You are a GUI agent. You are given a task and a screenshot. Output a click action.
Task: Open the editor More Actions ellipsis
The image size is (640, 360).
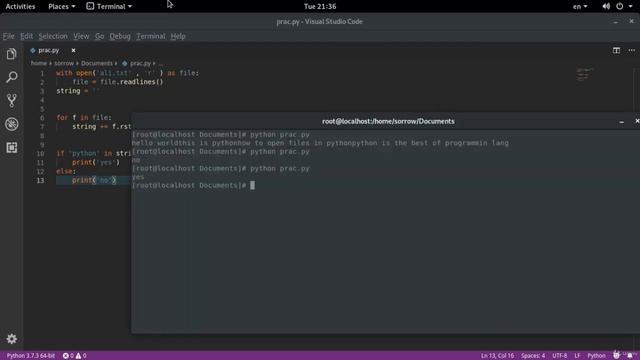coord(631,50)
